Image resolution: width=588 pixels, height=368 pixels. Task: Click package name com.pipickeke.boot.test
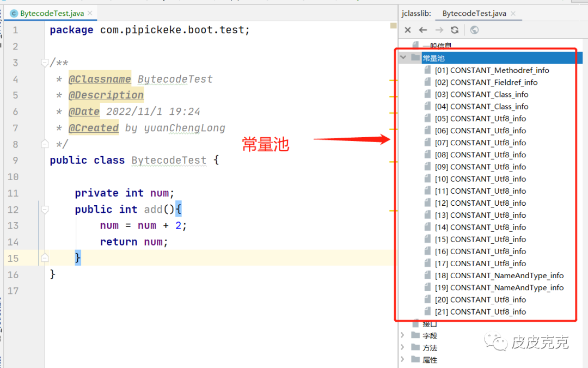point(171,30)
